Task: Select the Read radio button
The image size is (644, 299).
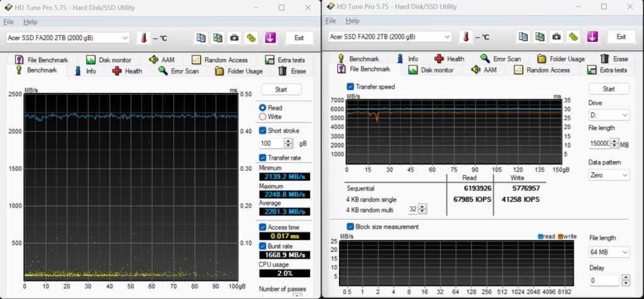Action: pyautogui.click(x=263, y=107)
